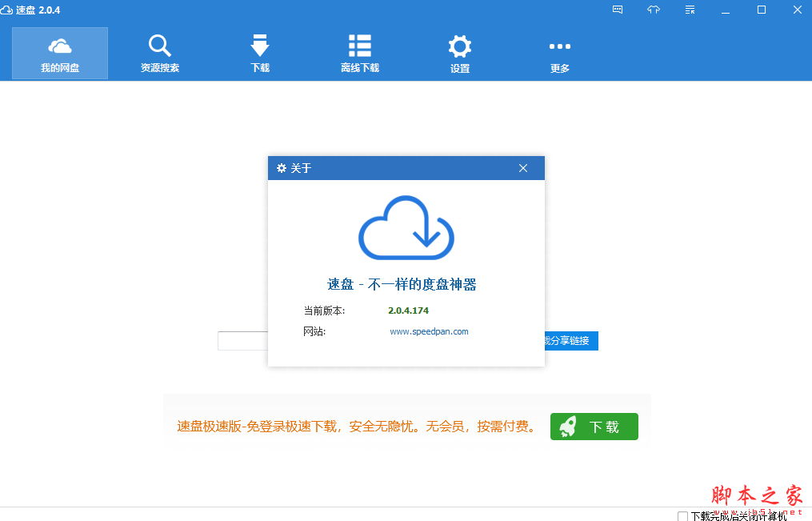Enable 下载完成后关闭计算机 checkbox
812x521 pixels.
click(x=682, y=516)
